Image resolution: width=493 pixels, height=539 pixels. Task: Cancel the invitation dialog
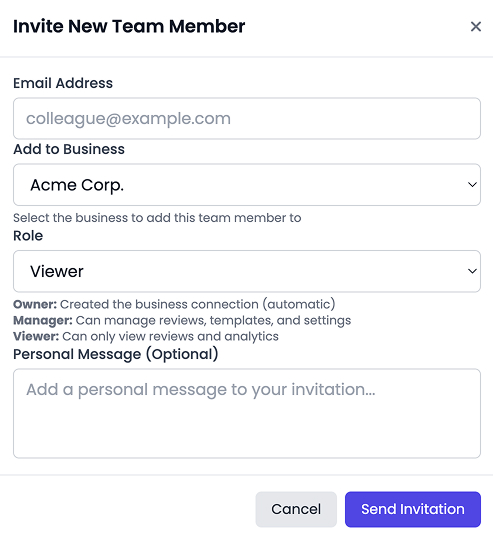click(x=296, y=509)
